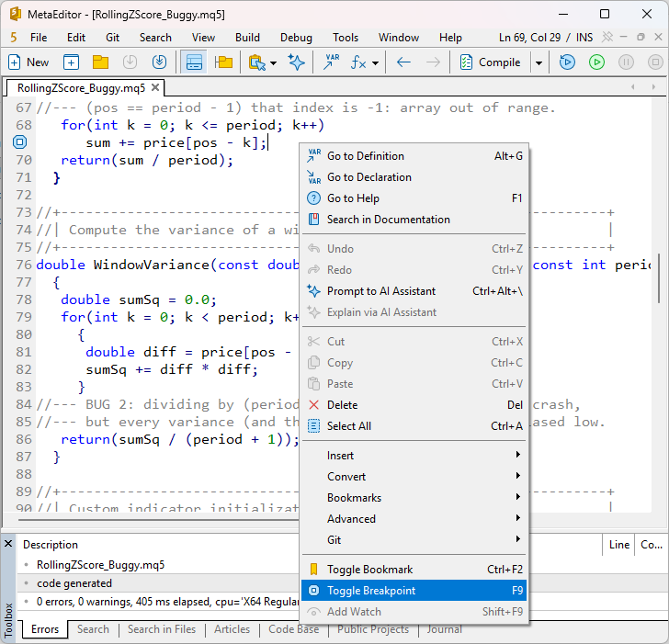Click the blue save-all icon in the toolbar
669x644 pixels.
tap(159, 62)
